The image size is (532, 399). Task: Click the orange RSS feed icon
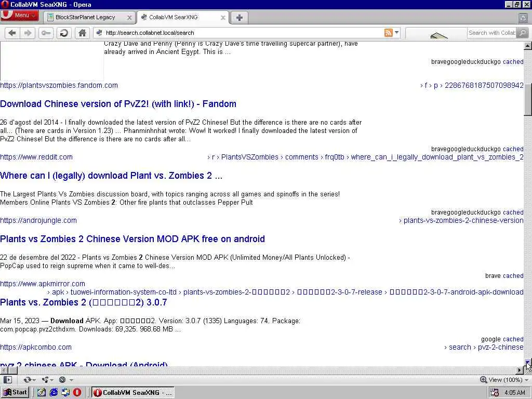pyautogui.click(x=388, y=33)
